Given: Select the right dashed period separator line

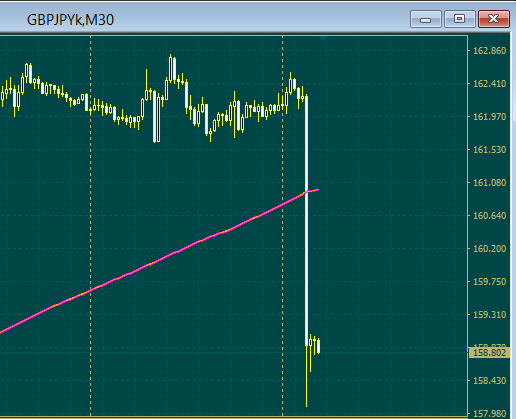Looking at the screenshot, I should point(283,226).
